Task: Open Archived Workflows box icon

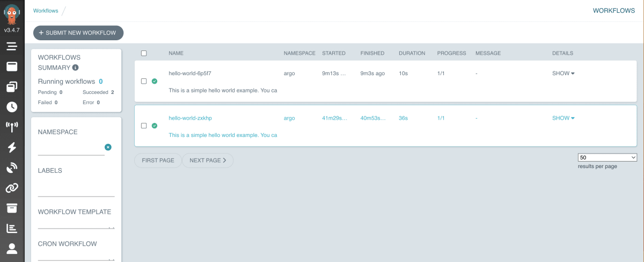Action: [x=12, y=208]
